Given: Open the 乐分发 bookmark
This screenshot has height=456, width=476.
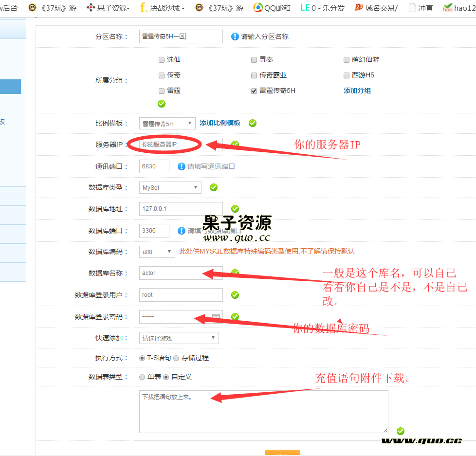Looking at the screenshot, I should [322, 7].
